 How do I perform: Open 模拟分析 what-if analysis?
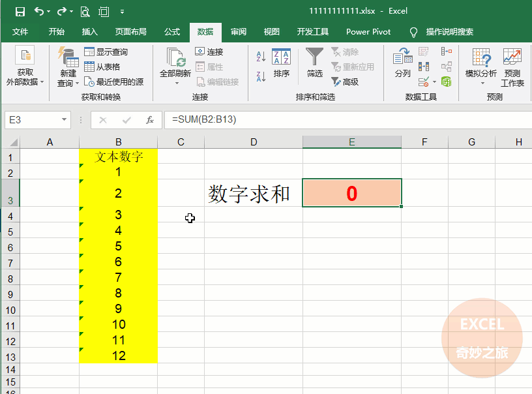click(x=481, y=66)
